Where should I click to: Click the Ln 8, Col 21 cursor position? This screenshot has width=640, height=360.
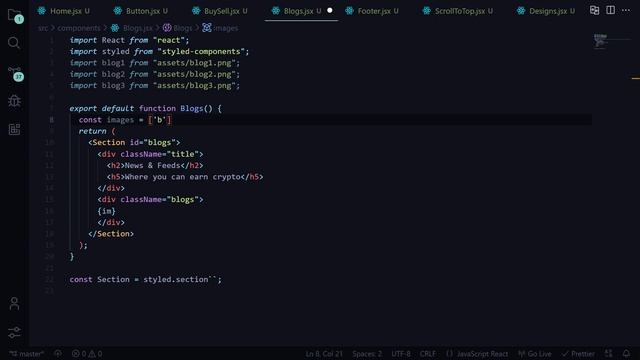coord(324,354)
